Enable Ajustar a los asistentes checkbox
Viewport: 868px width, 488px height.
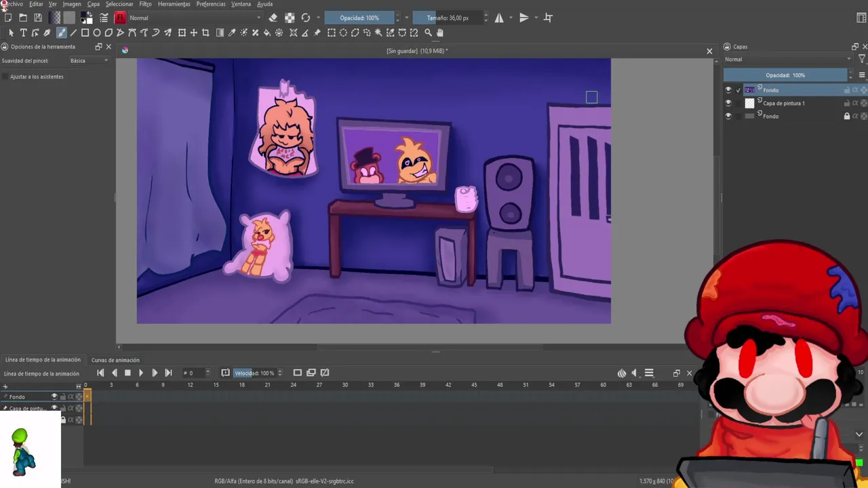click(5, 77)
